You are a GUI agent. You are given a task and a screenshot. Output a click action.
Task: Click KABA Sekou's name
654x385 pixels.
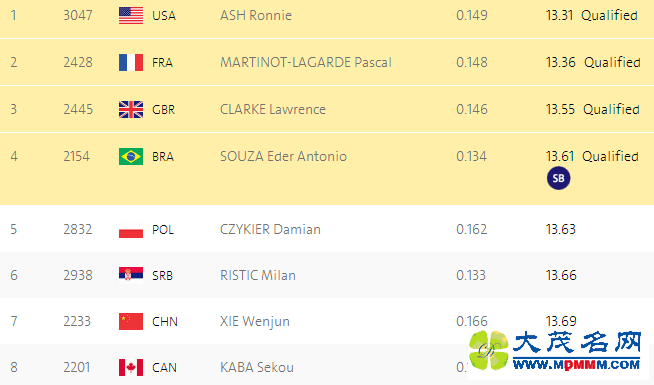pyautogui.click(x=257, y=367)
